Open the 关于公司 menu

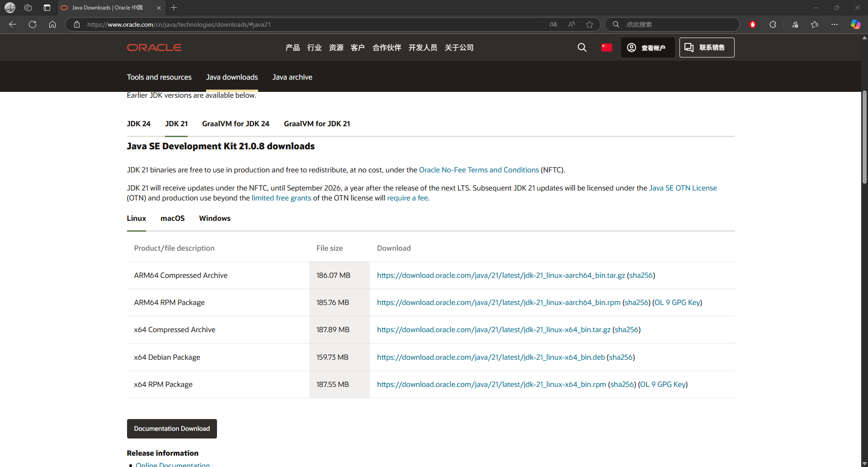[459, 48]
